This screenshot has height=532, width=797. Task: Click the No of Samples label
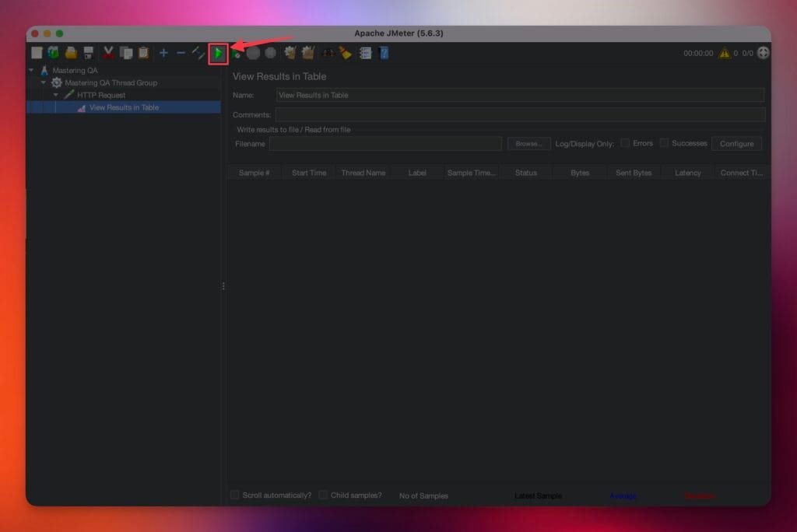point(423,495)
